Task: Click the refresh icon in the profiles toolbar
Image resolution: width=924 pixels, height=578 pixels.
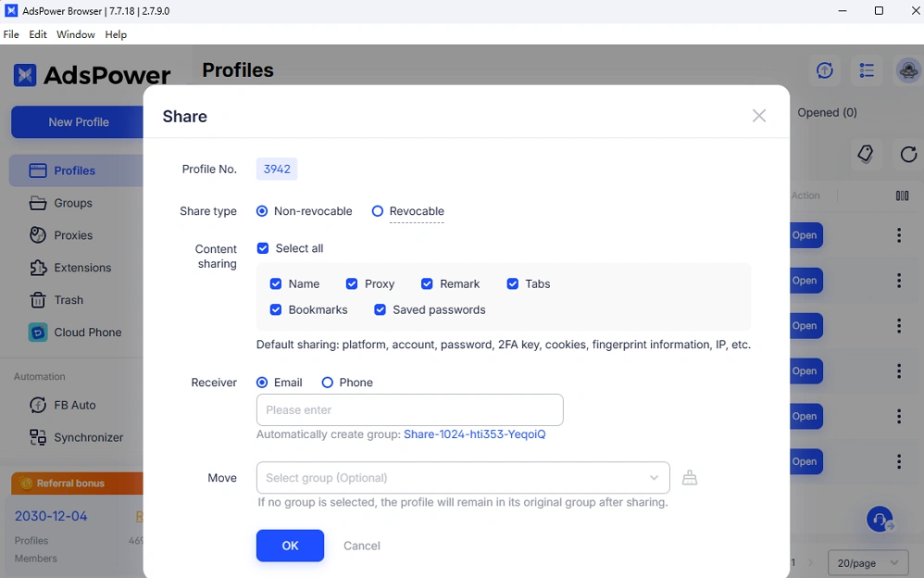Action: click(908, 155)
